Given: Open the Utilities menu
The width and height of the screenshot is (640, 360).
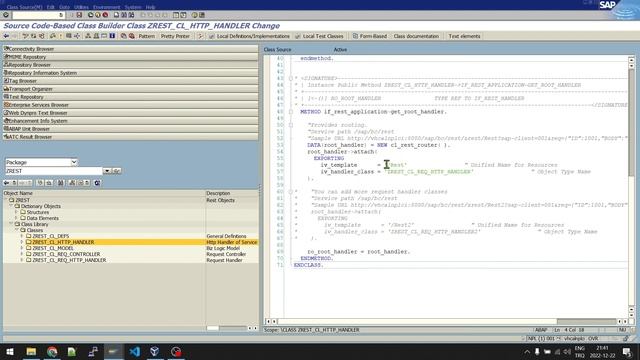Looking at the screenshot, I should (81, 7).
